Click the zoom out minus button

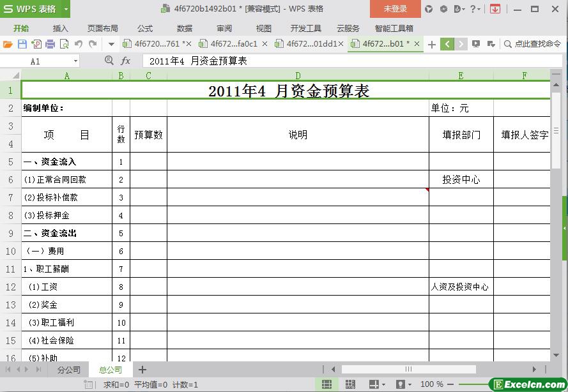tap(450, 384)
